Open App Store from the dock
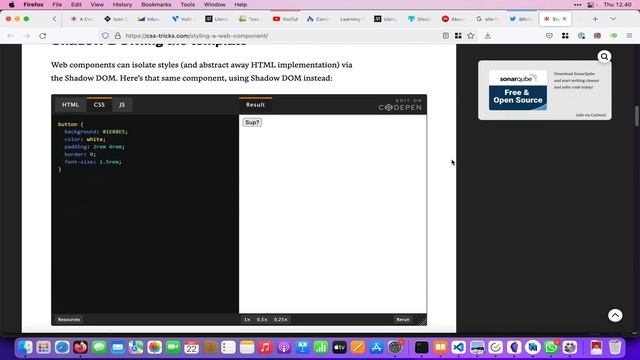 pyautogui.click(x=376, y=347)
